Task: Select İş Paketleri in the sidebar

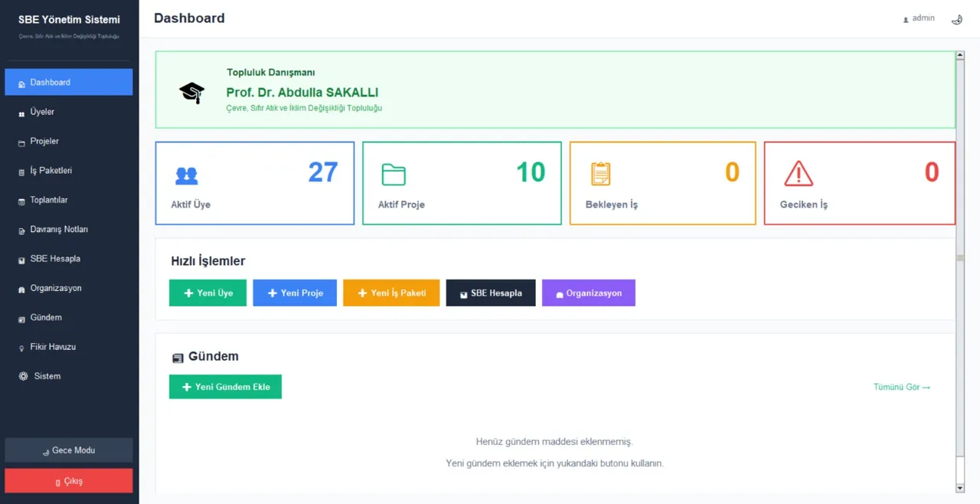Action: tap(69, 170)
